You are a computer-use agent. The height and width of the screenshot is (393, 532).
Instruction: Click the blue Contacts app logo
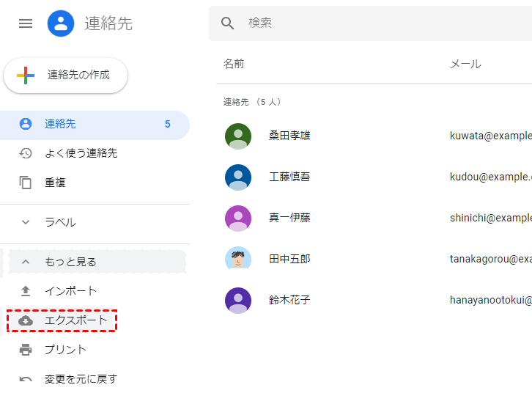pos(61,23)
